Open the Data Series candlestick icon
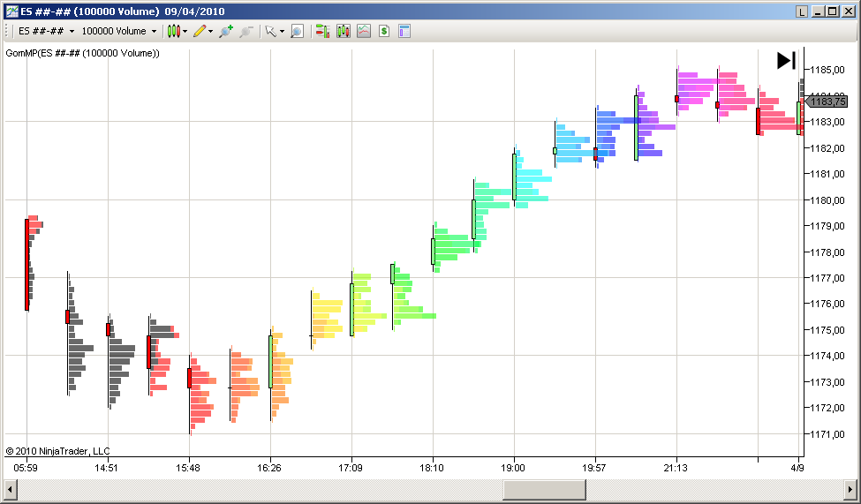861x504 pixels. 344,31
